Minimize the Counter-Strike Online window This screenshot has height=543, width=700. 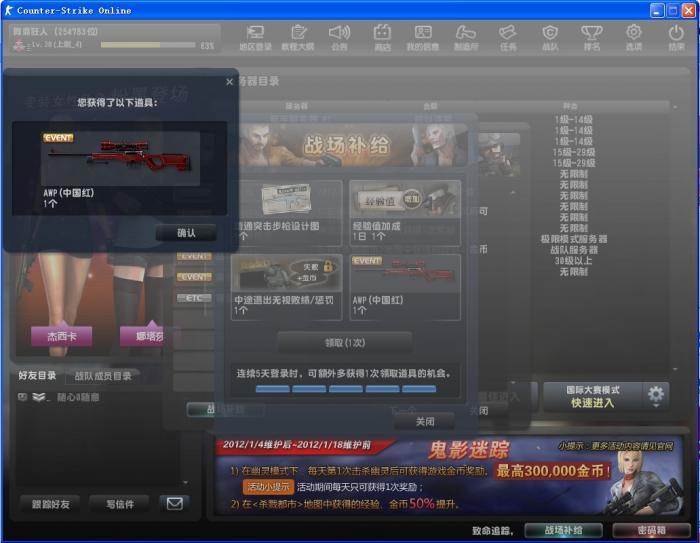point(657,10)
